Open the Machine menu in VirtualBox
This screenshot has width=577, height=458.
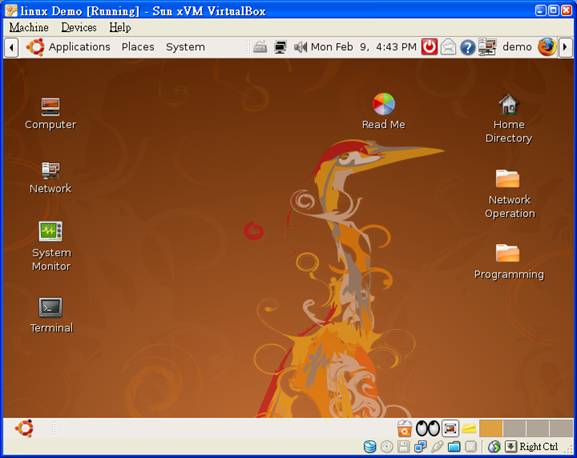[x=28, y=27]
